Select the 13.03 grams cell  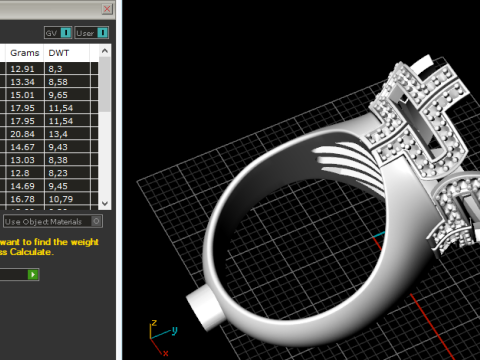pos(25,160)
